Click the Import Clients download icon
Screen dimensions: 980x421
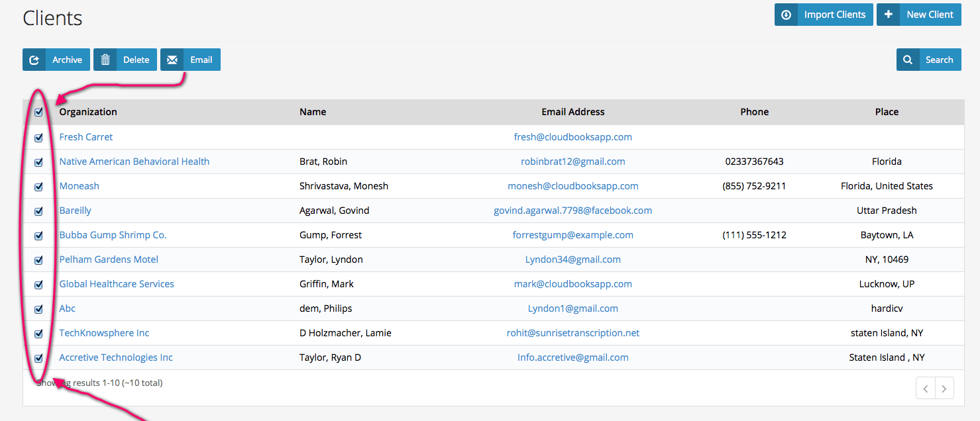[786, 15]
